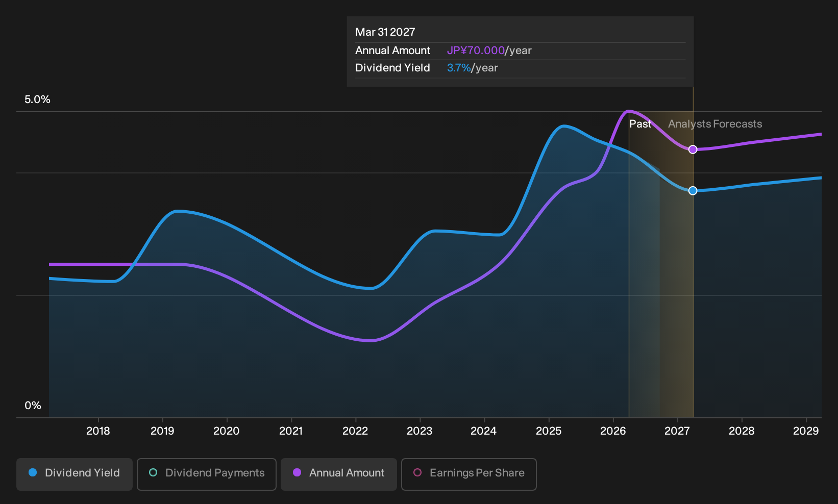Select the blue Dividend Yield data point marker
This screenshot has height=504, width=838.
pyautogui.click(x=693, y=191)
